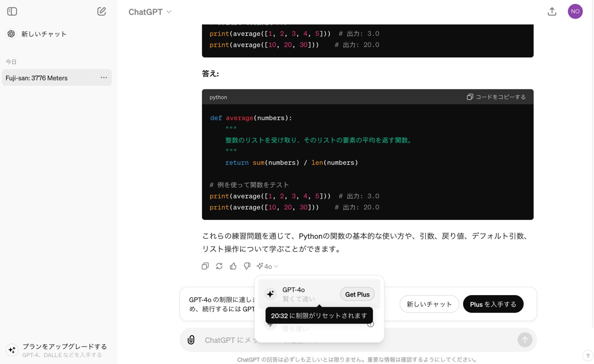Click the thumbs down icon

click(x=247, y=266)
